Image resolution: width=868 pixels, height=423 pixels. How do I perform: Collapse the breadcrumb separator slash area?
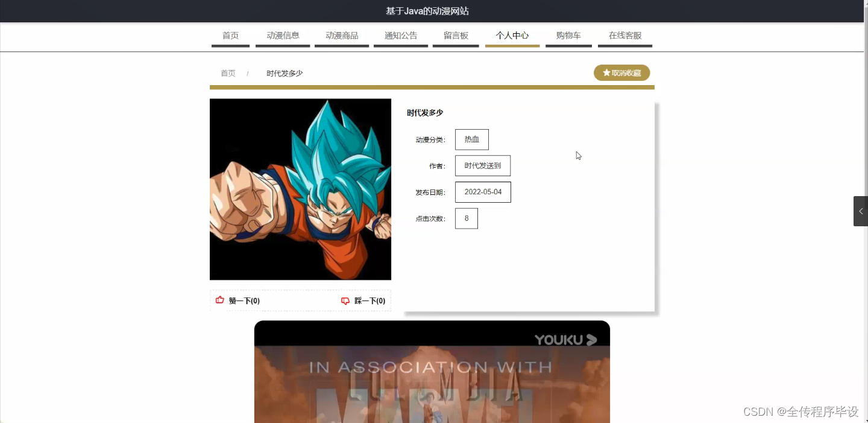[x=248, y=72]
